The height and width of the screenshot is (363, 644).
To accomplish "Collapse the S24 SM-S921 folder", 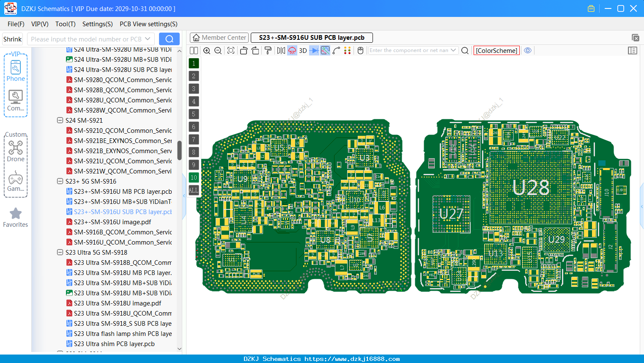I will tap(60, 120).
